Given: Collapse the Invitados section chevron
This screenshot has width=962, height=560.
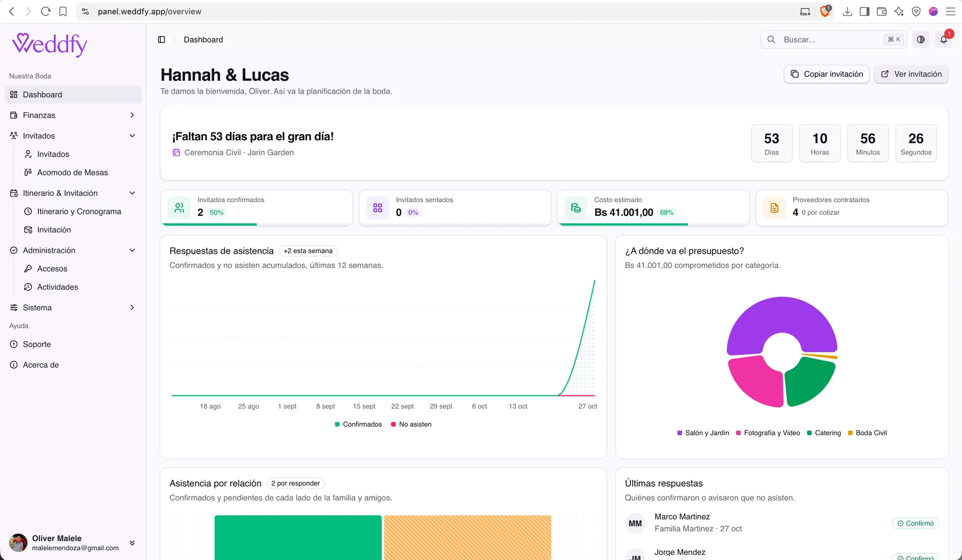Looking at the screenshot, I should coord(132,136).
